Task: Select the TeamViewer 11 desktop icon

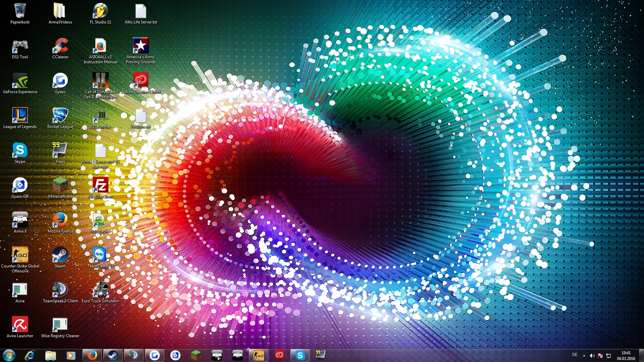Action: pyautogui.click(x=100, y=255)
